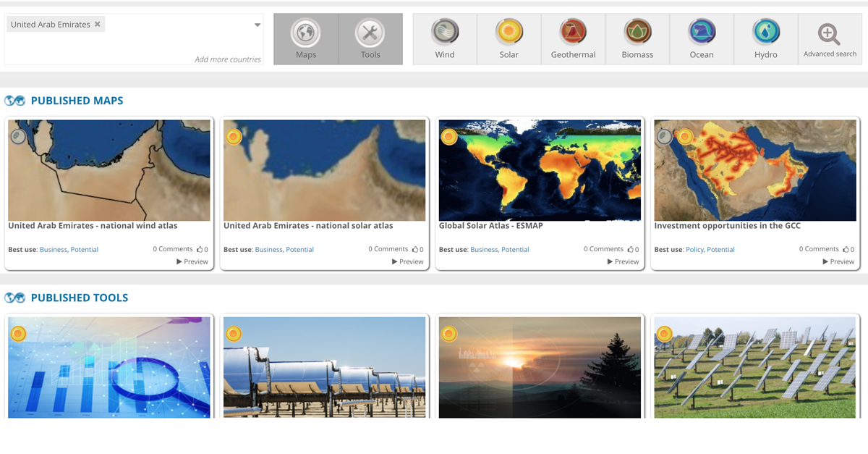Toggle the Maps filter button
The height and width of the screenshot is (454, 868).
coord(306,39)
